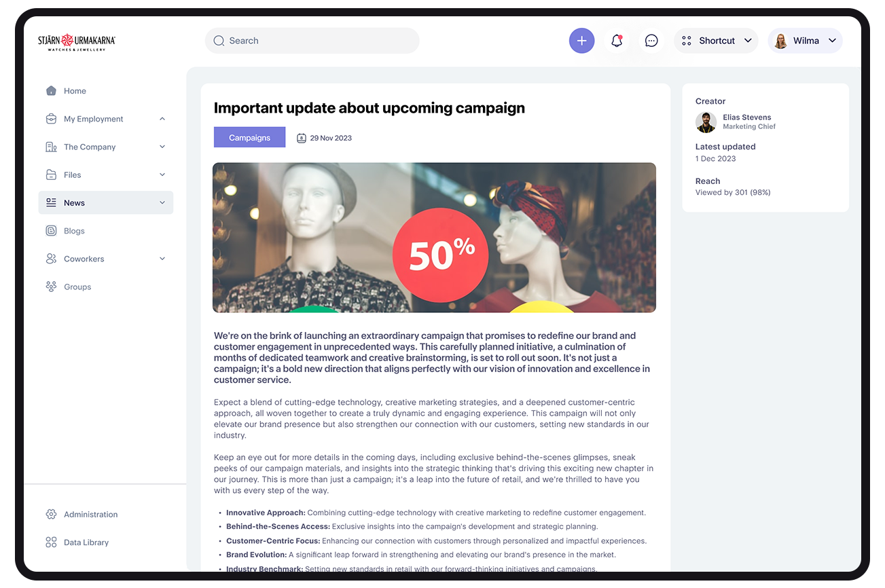This screenshot has height=588, width=885.
Task: Click the Shortcut four-dots icon
Action: coord(687,41)
